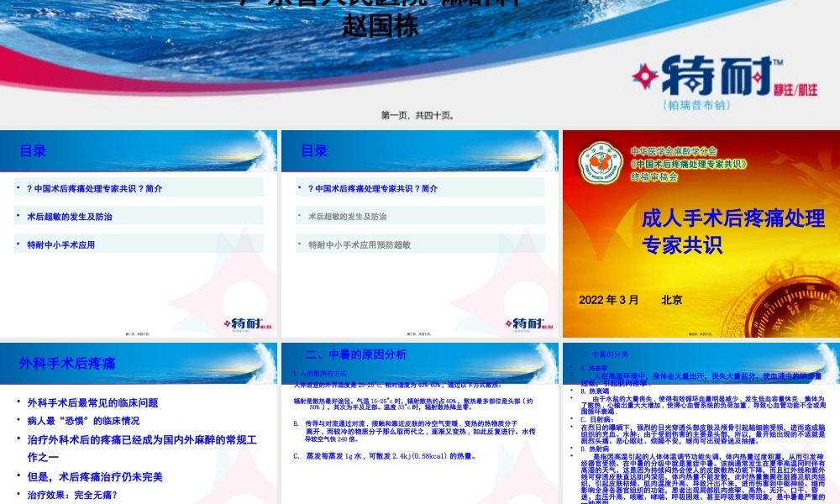Click the bullet 但是,术后疼痛治疗仍未完美
Viewport: 840px width, 504px height.
coord(95,477)
